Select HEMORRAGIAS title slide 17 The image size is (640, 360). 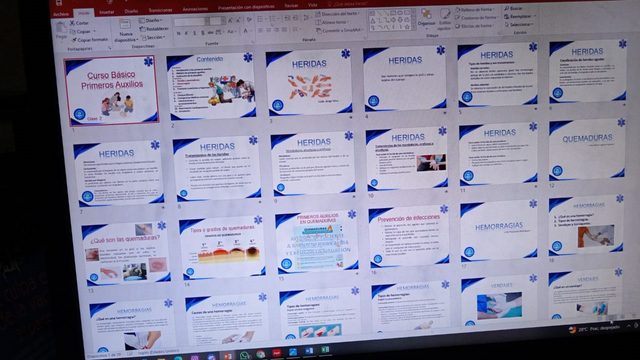click(499, 231)
